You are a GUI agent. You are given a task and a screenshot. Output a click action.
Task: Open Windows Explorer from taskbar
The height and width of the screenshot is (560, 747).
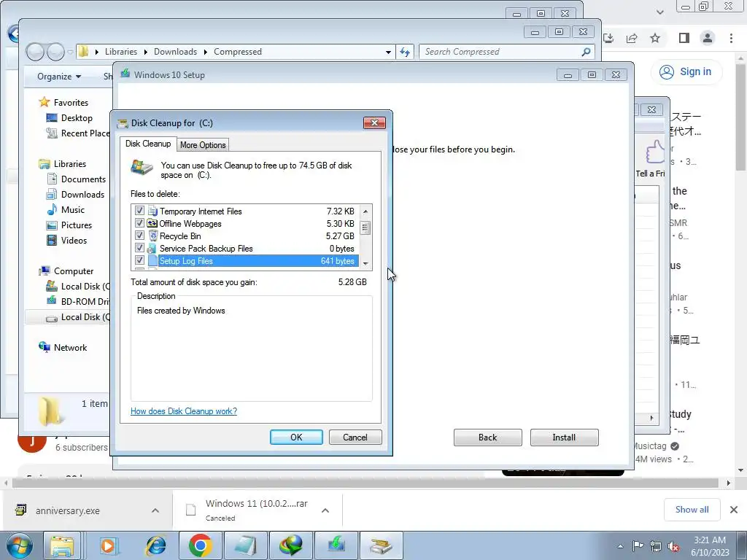62,545
